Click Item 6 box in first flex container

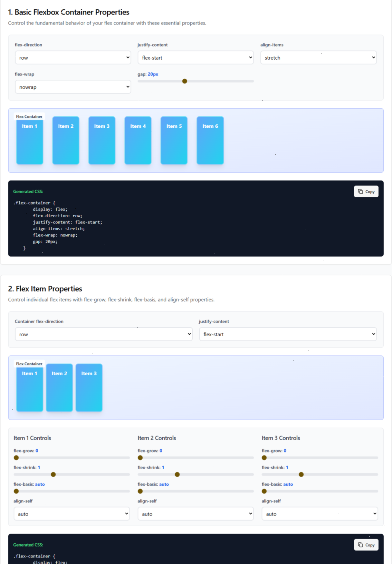coord(210,141)
